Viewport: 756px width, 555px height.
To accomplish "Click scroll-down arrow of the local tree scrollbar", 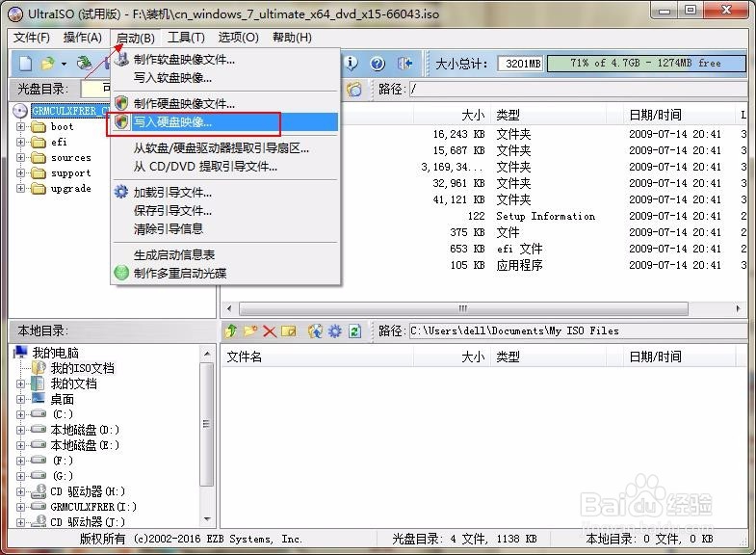I will click(207, 519).
